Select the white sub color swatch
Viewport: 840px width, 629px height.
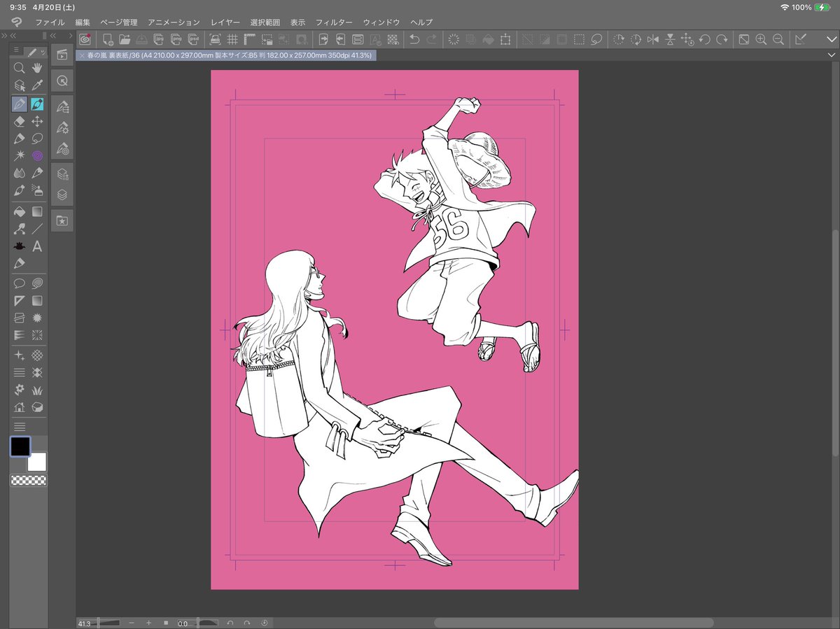point(36,462)
